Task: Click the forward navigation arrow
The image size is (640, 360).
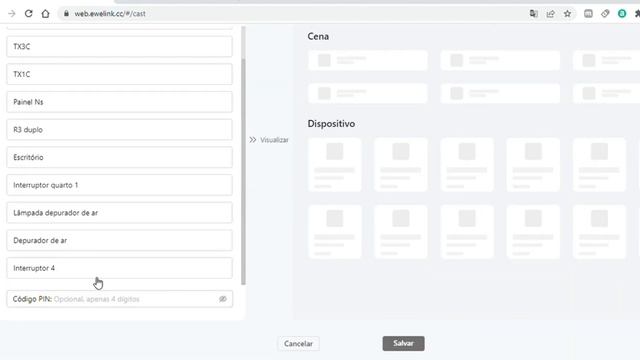Action: (11, 13)
